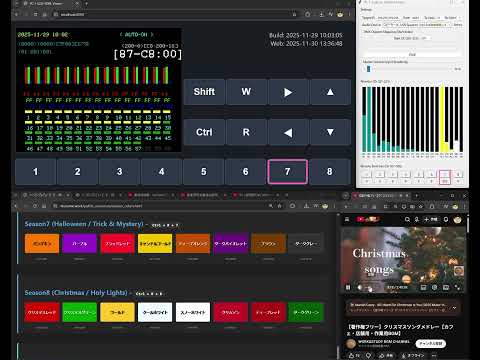Click the W key button
Image resolution: width=480 pixels, height=360 pixels.
tap(246, 92)
